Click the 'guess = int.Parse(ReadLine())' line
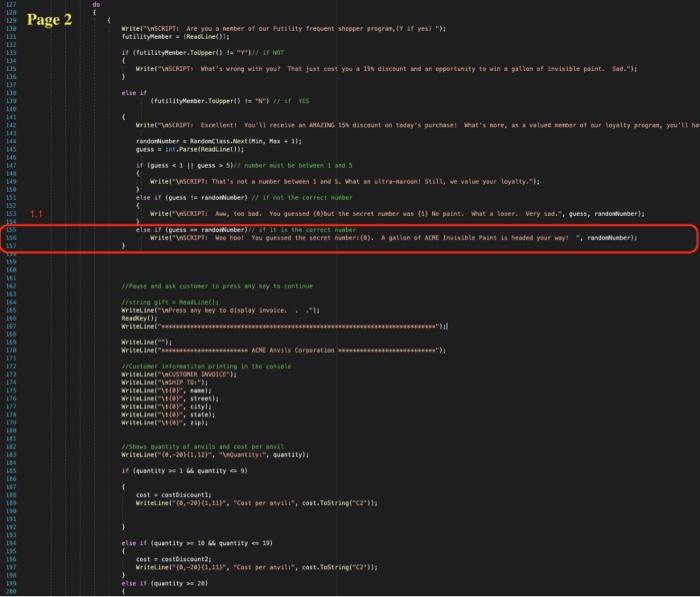Screen dimensions: 700x597 click(x=190, y=149)
